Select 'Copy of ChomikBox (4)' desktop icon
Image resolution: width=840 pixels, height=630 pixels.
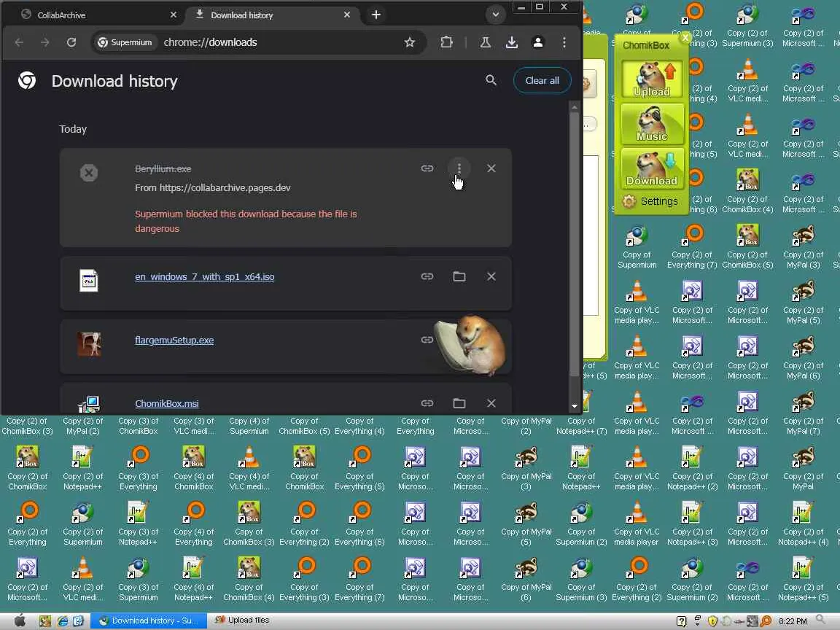[249, 577]
